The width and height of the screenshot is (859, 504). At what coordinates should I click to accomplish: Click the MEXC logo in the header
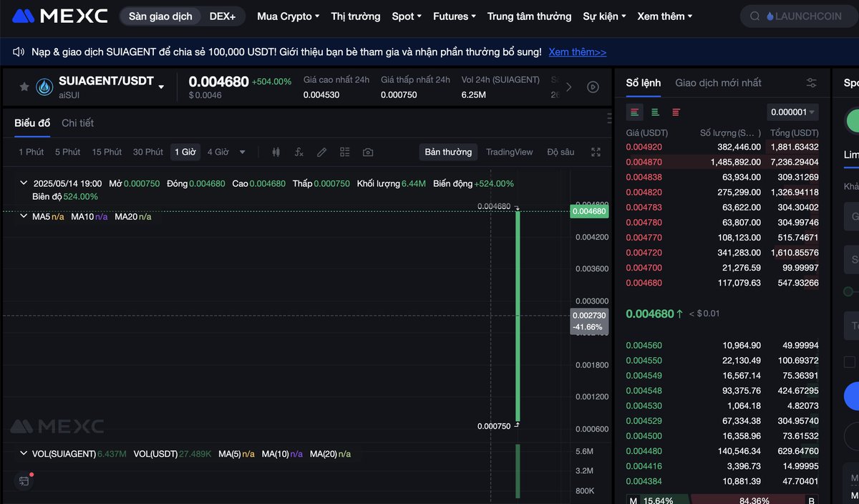[x=60, y=16]
